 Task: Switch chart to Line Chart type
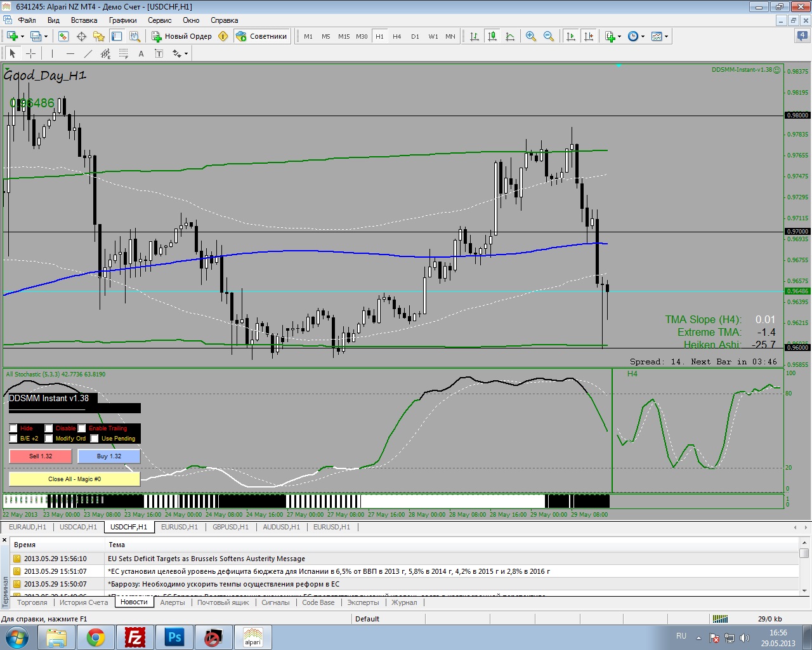pos(509,36)
